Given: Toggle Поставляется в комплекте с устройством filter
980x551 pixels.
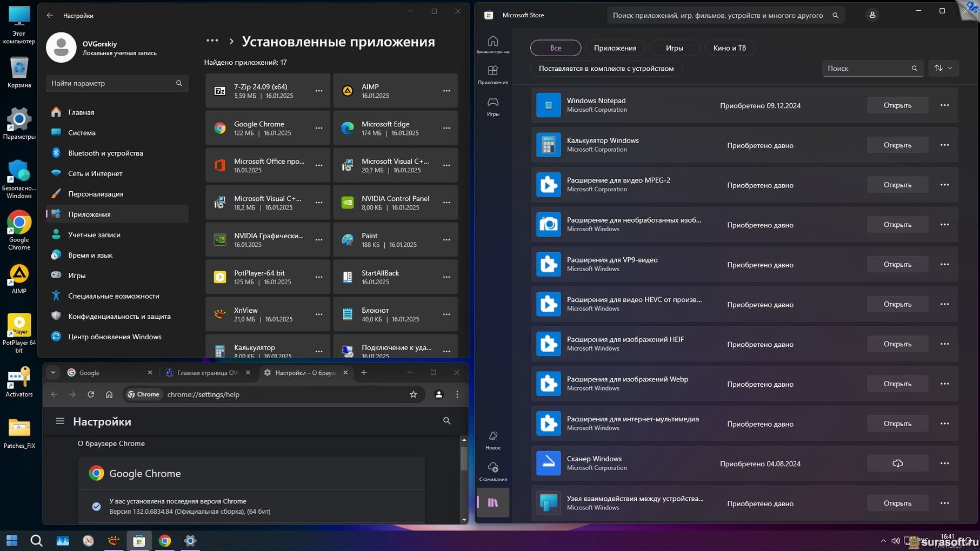Looking at the screenshot, I should [606, 69].
